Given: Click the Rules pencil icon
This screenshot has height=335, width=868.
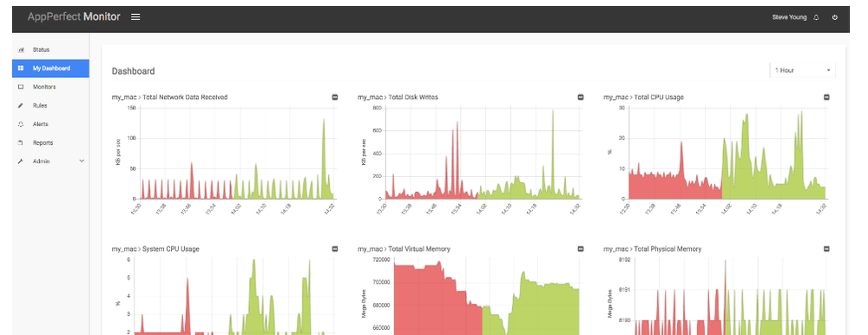Looking at the screenshot, I should pos(21,106).
